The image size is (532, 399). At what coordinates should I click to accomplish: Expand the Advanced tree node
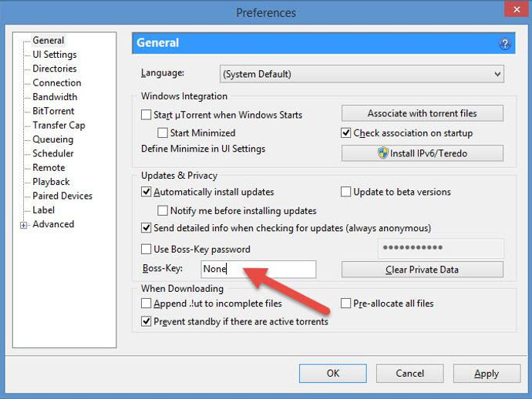point(23,225)
